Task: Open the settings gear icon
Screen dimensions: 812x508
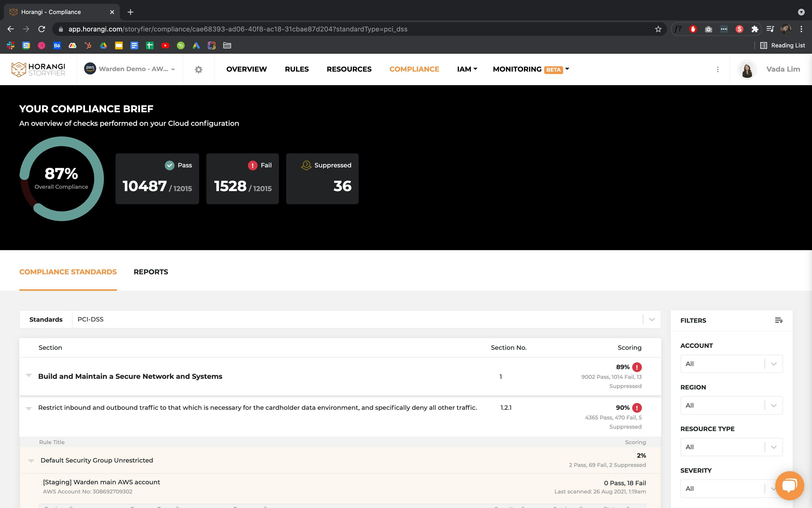Action: 199,70
